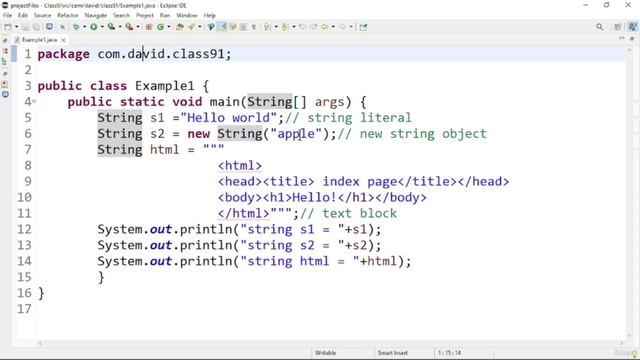Click the blue circular icon in left trim

click(5, 94)
